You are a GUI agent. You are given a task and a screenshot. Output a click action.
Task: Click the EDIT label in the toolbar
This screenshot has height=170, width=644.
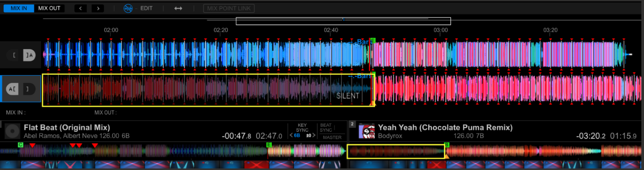146,8
